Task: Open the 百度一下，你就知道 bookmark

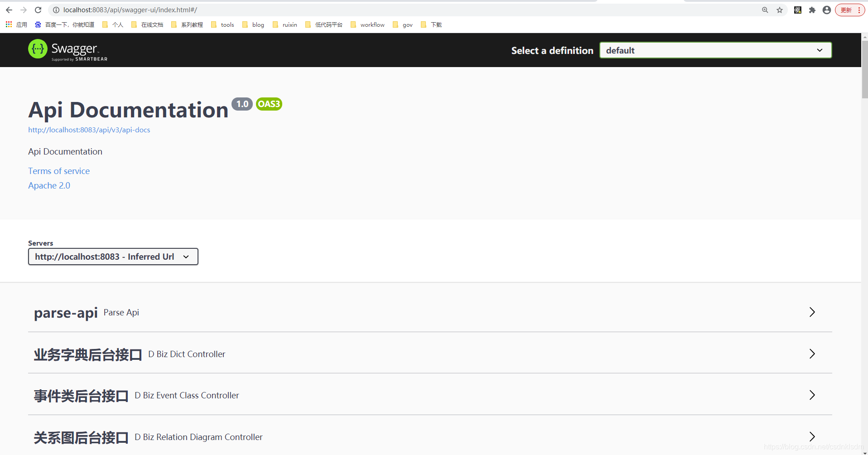Action: 65,24
